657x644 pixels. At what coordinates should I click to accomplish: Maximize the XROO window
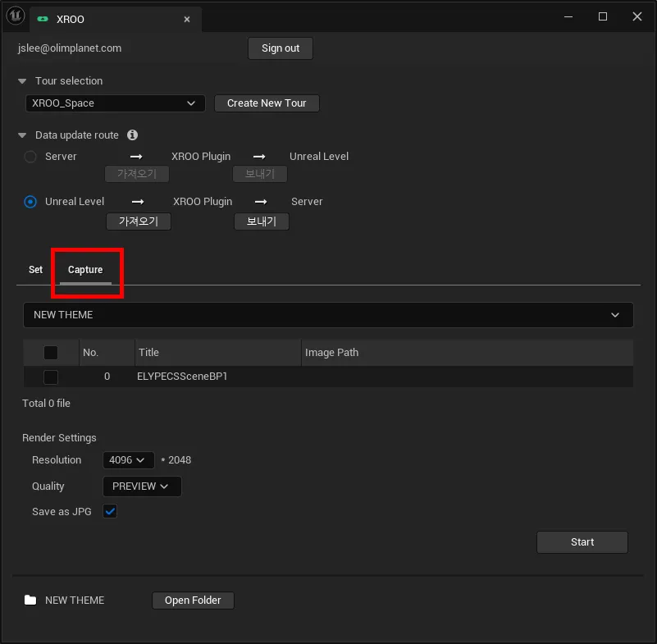tap(603, 16)
